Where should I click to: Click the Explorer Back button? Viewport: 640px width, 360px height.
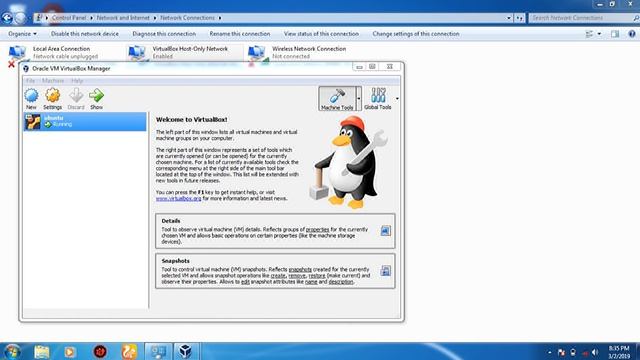tap(7, 18)
